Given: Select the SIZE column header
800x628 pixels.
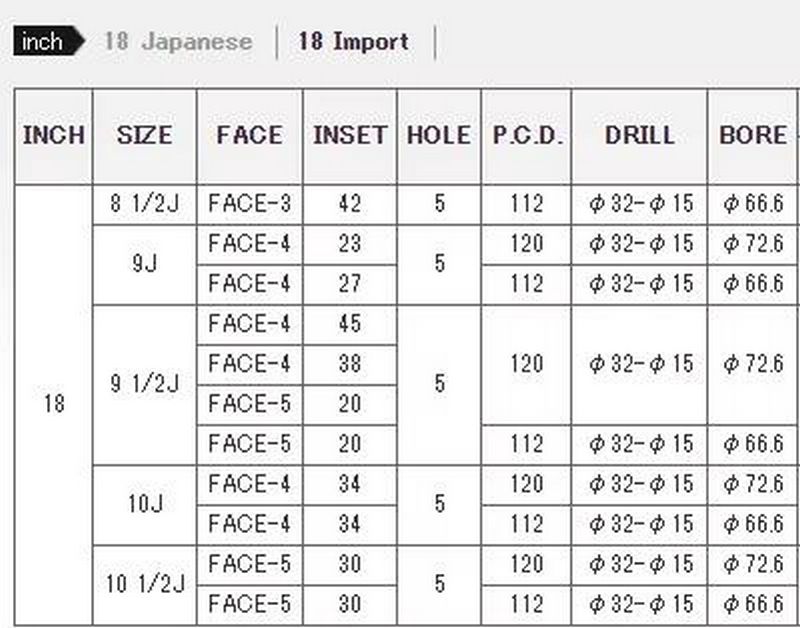Looking at the screenshot, I should [x=144, y=136].
